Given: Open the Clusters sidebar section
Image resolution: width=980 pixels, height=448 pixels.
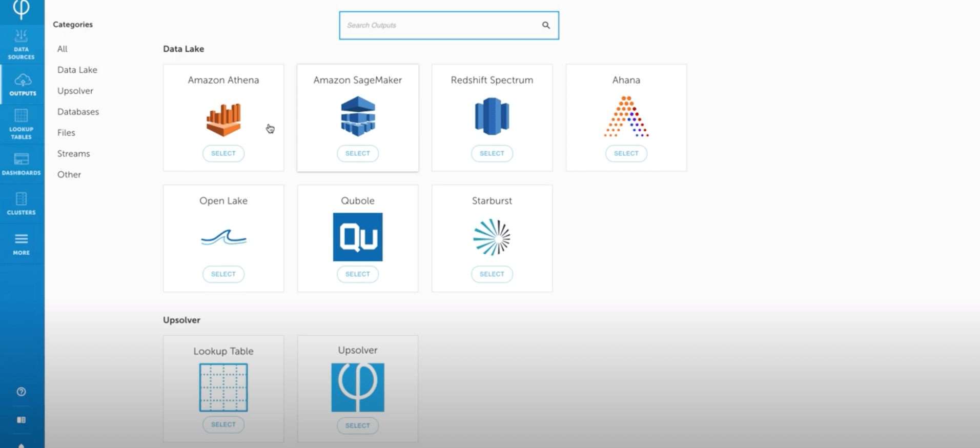Looking at the screenshot, I should coord(21,203).
